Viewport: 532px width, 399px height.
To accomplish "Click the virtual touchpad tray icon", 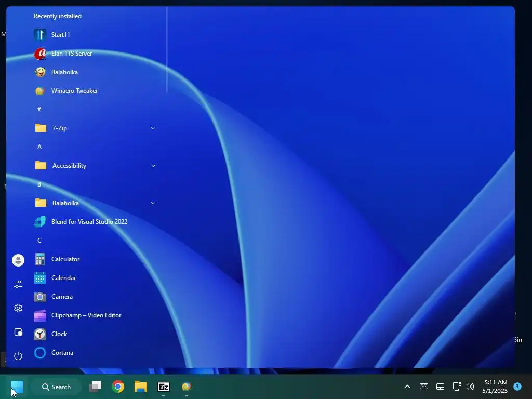I will [440, 387].
